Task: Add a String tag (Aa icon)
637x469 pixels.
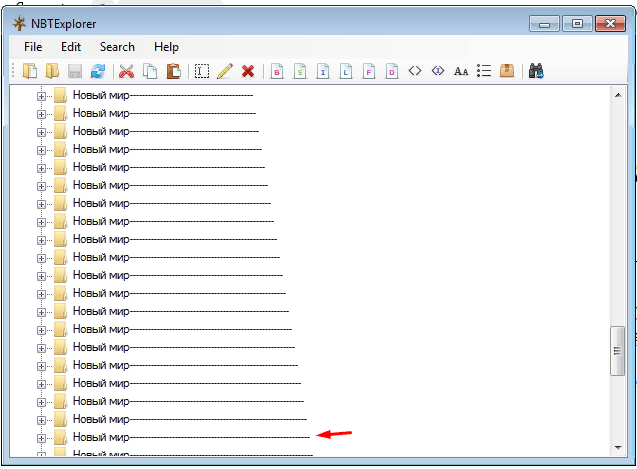Action: [x=461, y=72]
